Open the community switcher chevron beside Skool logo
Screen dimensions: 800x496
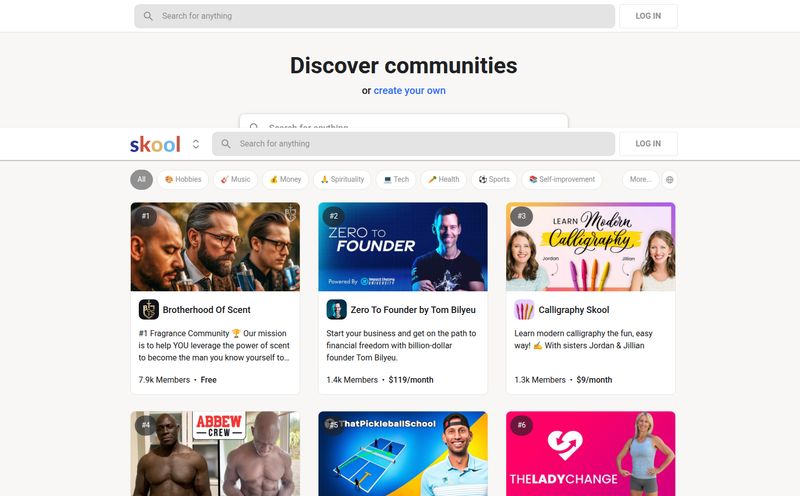pos(196,144)
